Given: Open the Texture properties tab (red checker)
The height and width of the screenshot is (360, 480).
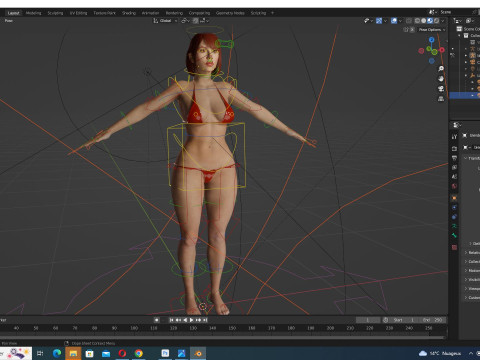Looking at the screenshot, I should tap(454, 247).
